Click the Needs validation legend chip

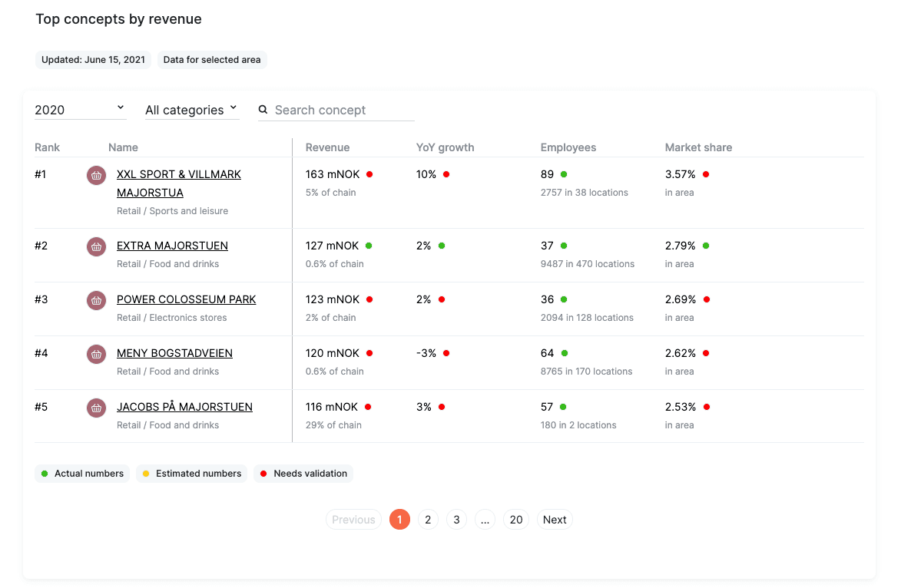tap(303, 474)
